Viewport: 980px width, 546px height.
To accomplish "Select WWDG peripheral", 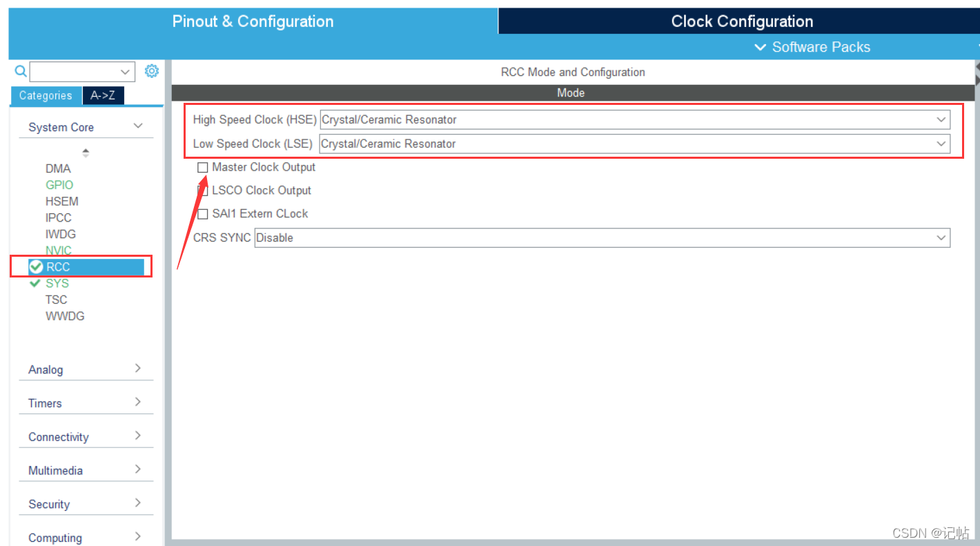I will pyautogui.click(x=65, y=317).
